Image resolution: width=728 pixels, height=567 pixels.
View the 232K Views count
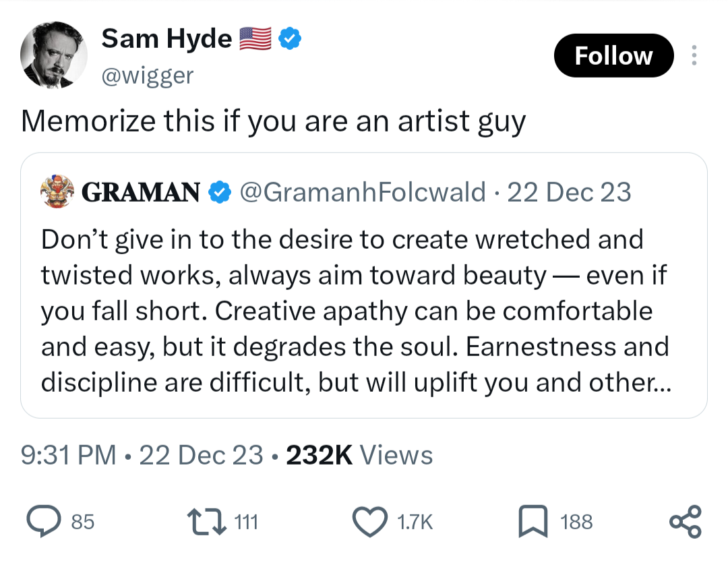click(x=359, y=455)
